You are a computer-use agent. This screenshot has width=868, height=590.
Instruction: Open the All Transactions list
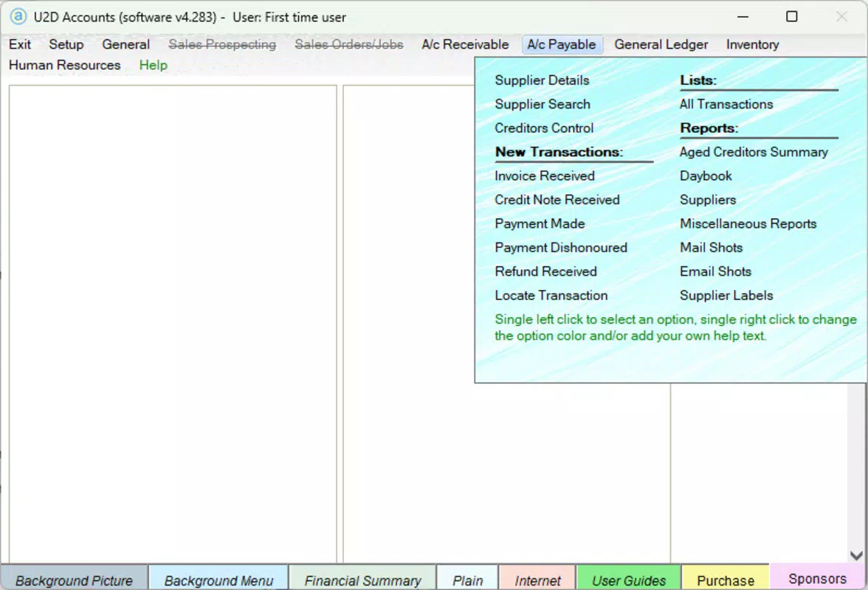tap(726, 104)
